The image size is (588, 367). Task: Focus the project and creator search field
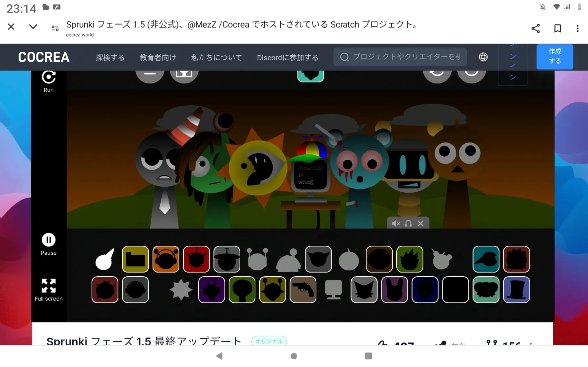pyautogui.click(x=400, y=57)
